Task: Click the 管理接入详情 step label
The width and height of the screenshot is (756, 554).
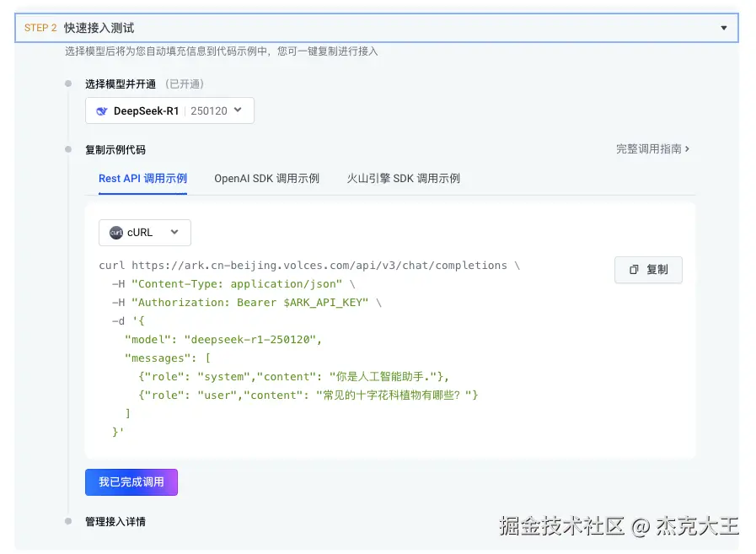Action: [115, 522]
